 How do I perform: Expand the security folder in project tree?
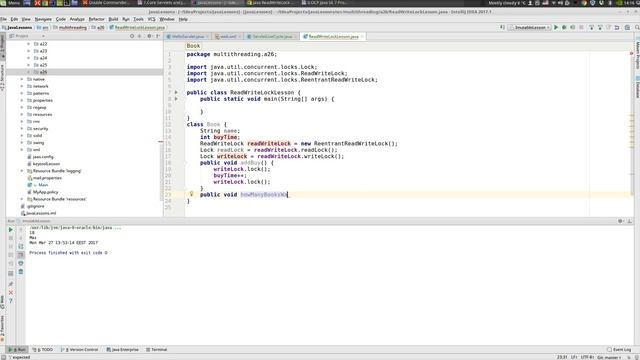(22, 129)
